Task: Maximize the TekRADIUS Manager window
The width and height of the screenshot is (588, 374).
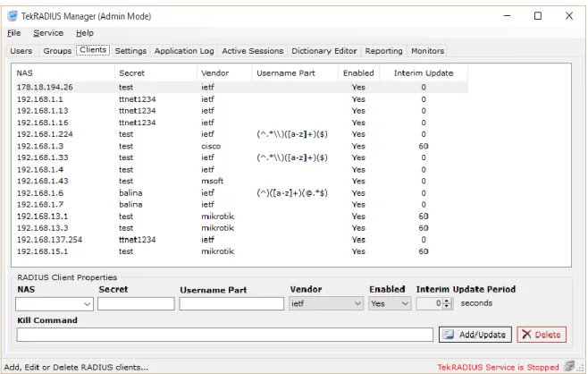Action: [538, 16]
